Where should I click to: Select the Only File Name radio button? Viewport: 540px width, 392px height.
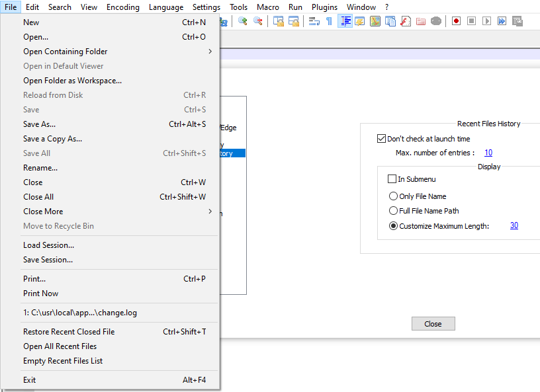click(x=393, y=196)
